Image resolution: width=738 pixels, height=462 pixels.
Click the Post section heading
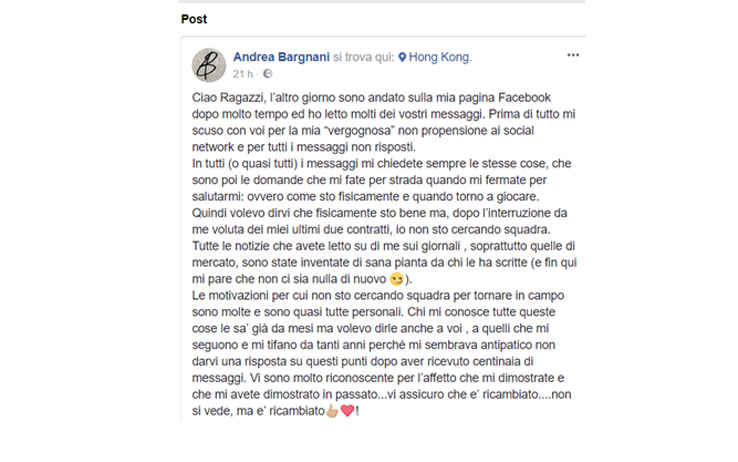point(194,19)
